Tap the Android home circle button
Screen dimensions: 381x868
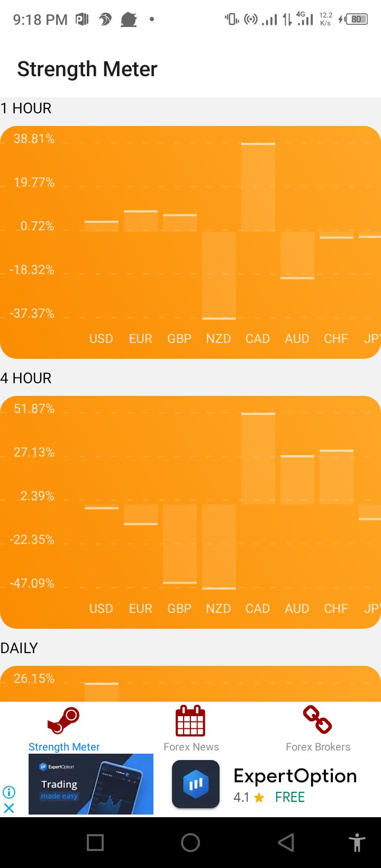click(190, 843)
